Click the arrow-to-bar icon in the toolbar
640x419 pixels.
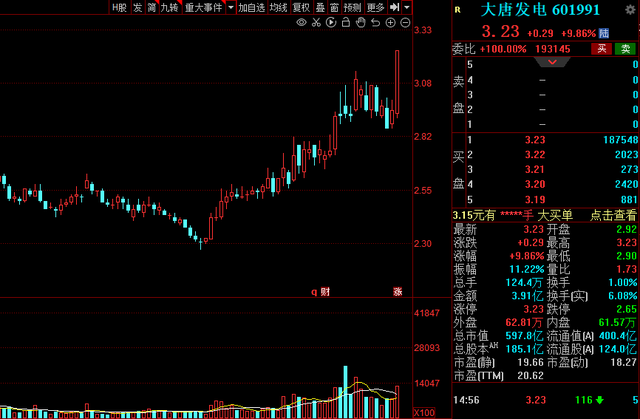[394, 7]
